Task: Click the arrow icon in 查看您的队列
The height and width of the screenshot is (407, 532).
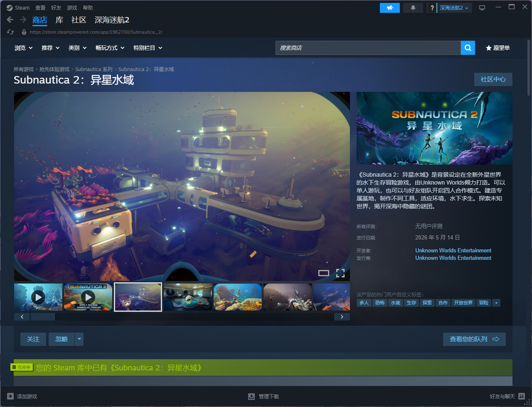Action: [x=496, y=339]
